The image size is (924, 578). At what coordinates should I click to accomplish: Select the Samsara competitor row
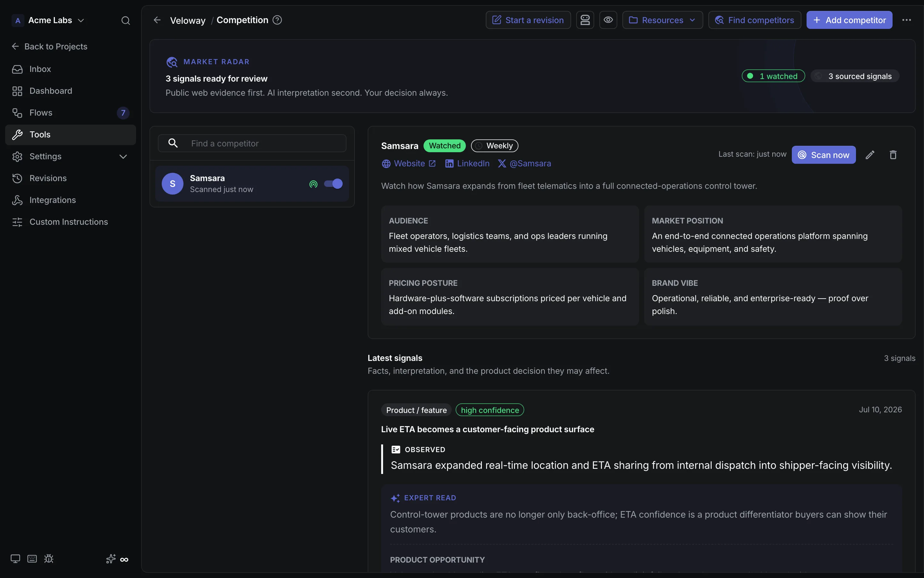pyautogui.click(x=252, y=184)
